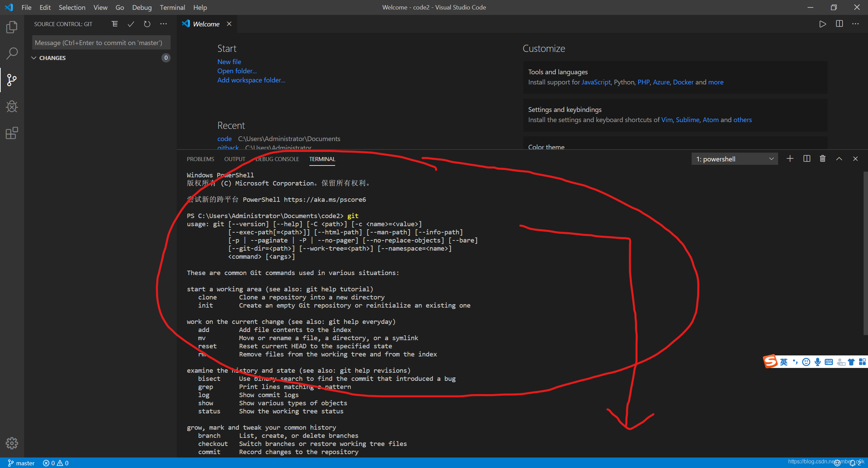Open the Manage gear menu
Image resolution: width=868 pixels, height=468 pixels.
(12, 443)
